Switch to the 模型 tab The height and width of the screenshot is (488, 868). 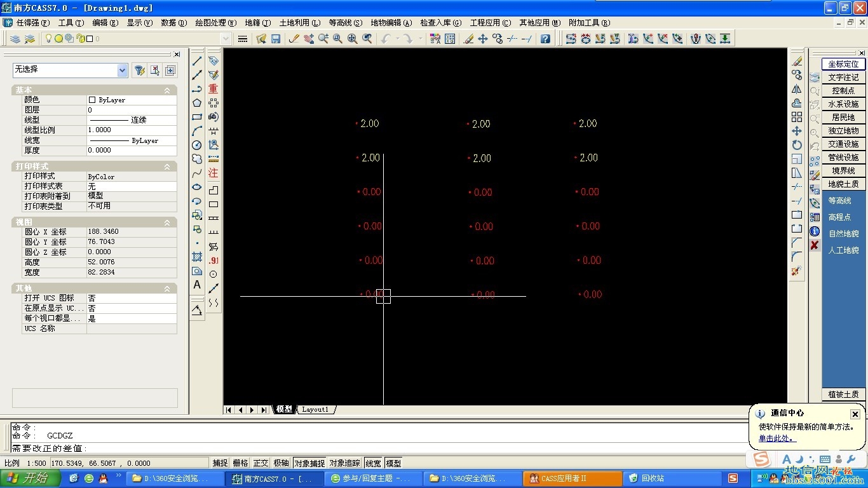(x=284, y=409)
